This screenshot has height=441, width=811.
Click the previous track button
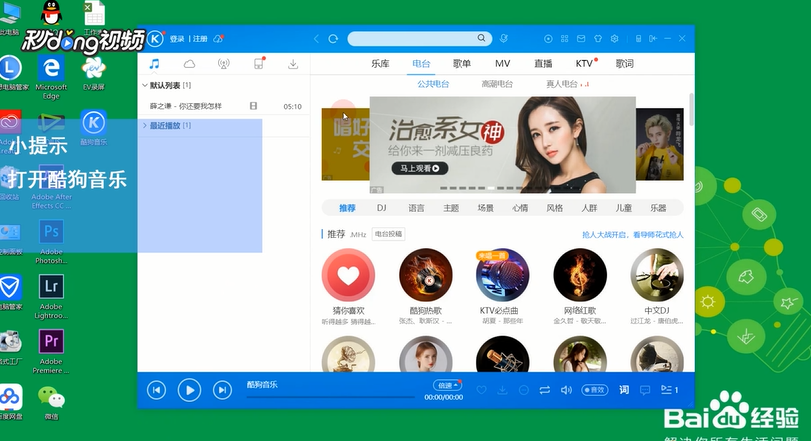click(156, 390)
